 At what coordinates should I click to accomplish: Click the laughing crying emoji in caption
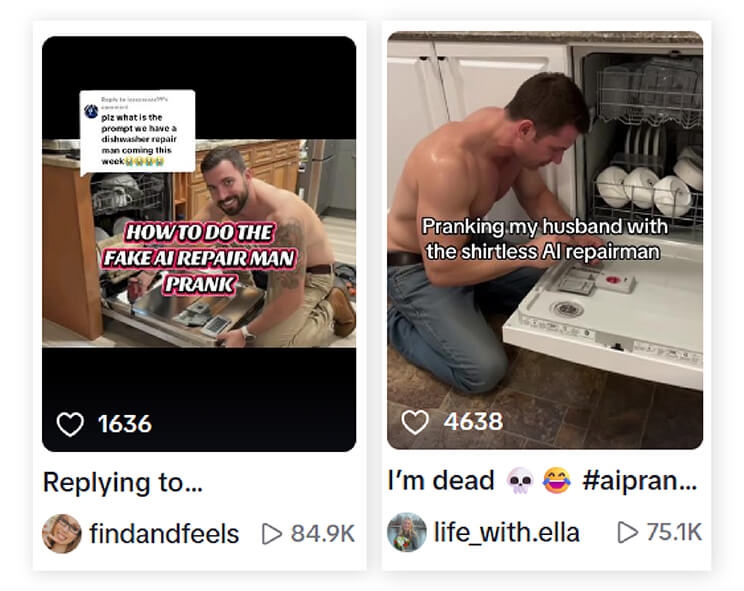[x=557, y=480]
